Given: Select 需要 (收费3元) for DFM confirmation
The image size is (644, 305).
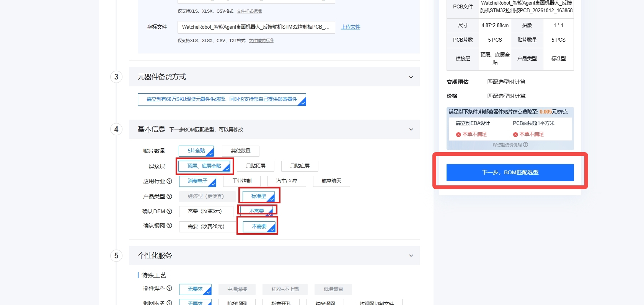Looking at the screenshot, I should 206,211.
